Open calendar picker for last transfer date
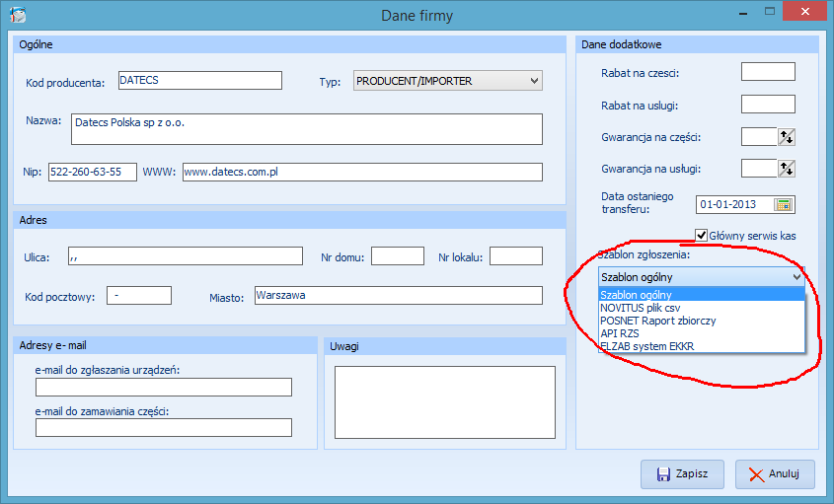 [783, 205]
